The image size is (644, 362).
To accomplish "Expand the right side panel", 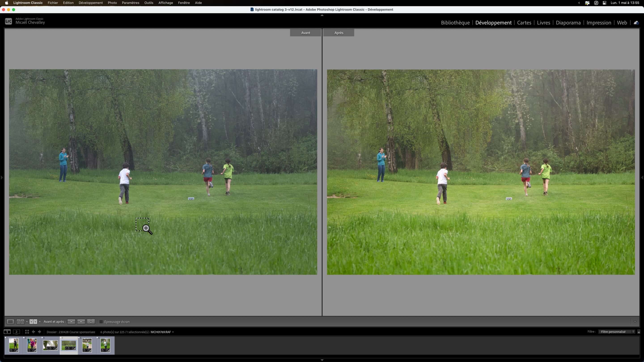I will coord(642,178).
